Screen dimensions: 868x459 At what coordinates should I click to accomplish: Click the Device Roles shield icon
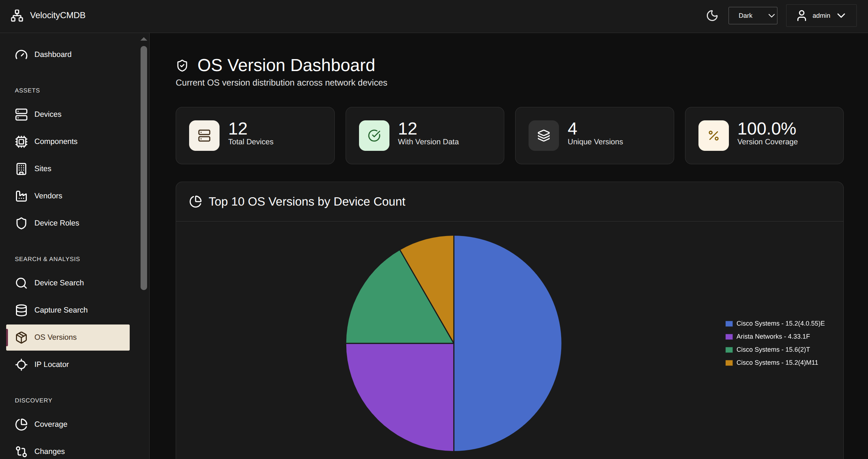click(x=21, y=223)
